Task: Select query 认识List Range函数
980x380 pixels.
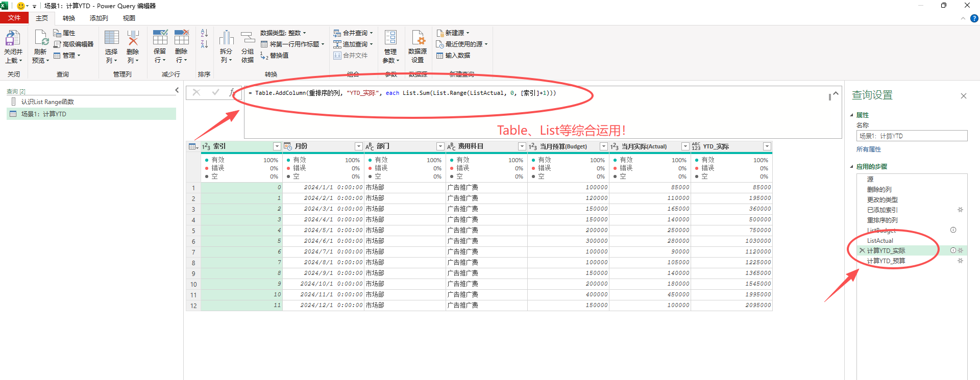Action: click(91, 102)
